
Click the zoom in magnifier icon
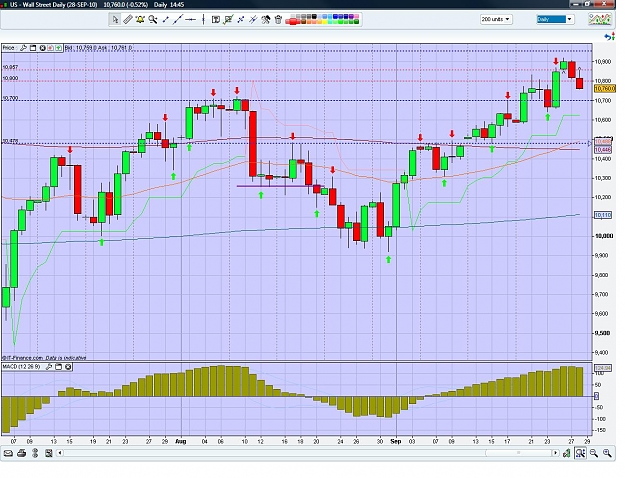[607, 453]
